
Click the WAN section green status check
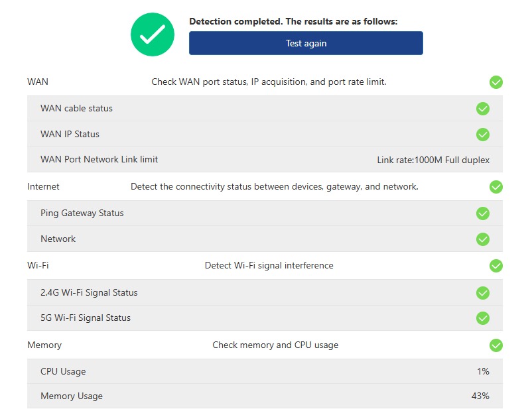coord(496,82)
